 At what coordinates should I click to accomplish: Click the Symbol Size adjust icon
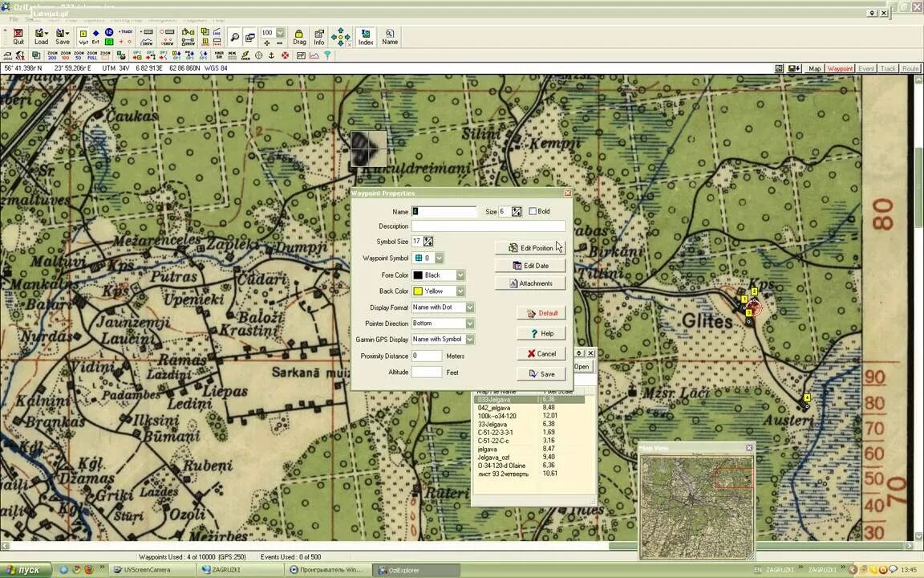428,241
